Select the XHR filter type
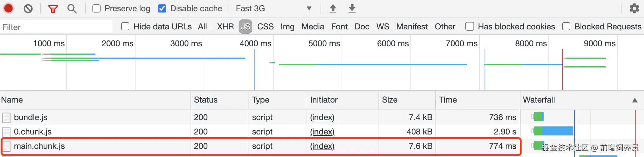 tap(225, 27)
